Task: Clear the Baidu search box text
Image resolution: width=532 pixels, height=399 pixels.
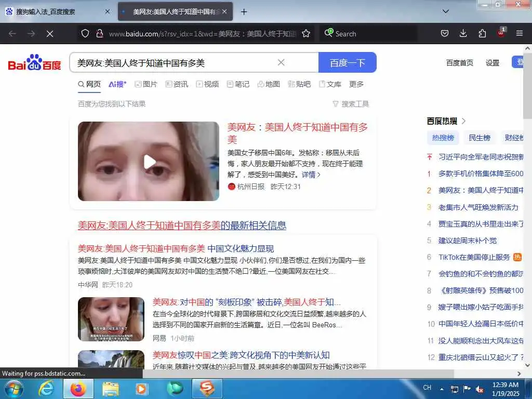Action: click(x=281, y=62)
